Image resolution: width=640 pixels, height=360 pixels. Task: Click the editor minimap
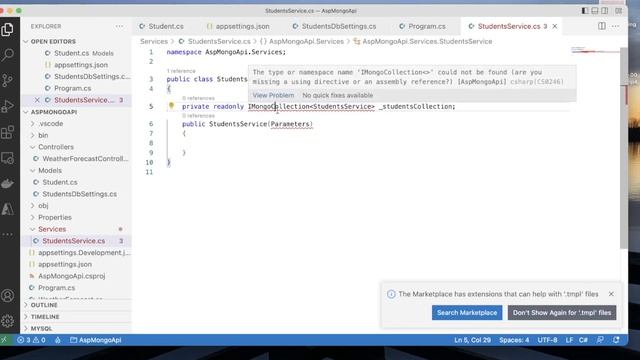pos(595,51)
